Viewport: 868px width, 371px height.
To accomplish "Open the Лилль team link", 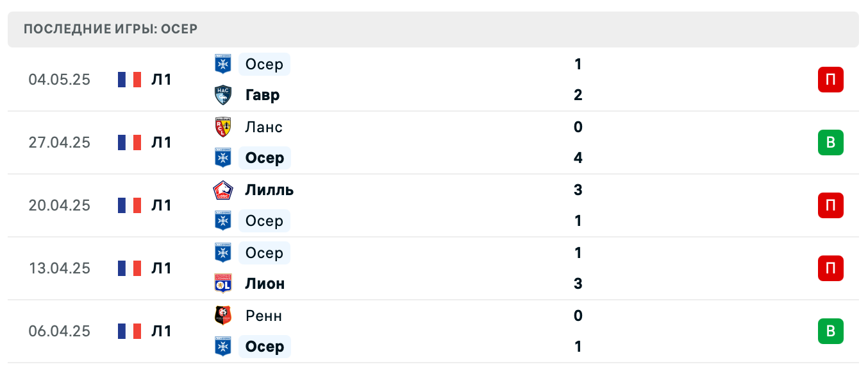I will point(269,190).
